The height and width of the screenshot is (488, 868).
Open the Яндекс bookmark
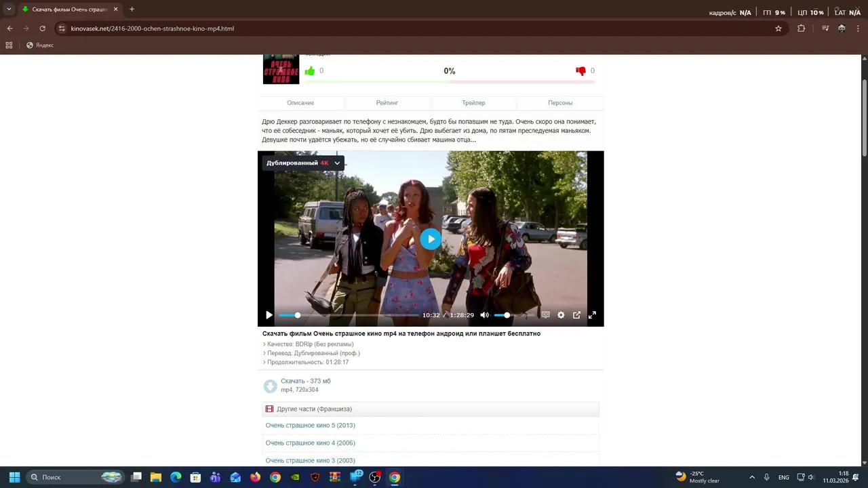[40, 45]
